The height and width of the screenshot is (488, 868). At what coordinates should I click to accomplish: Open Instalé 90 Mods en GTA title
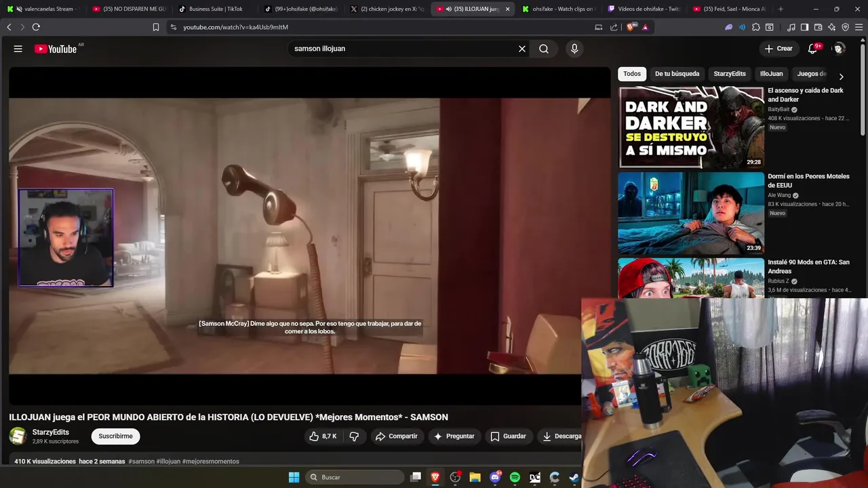808,266
